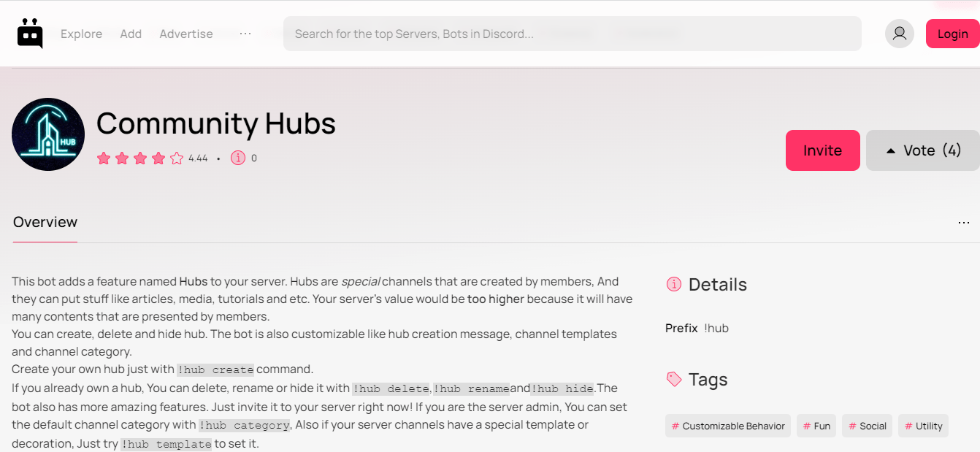
Task: Upvote the bot with Vote button
Action: tap(922, 150)
